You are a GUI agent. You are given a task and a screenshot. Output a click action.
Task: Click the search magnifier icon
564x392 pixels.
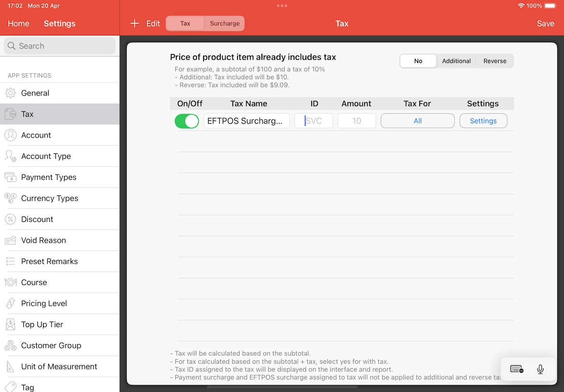[x=11, y=46]
